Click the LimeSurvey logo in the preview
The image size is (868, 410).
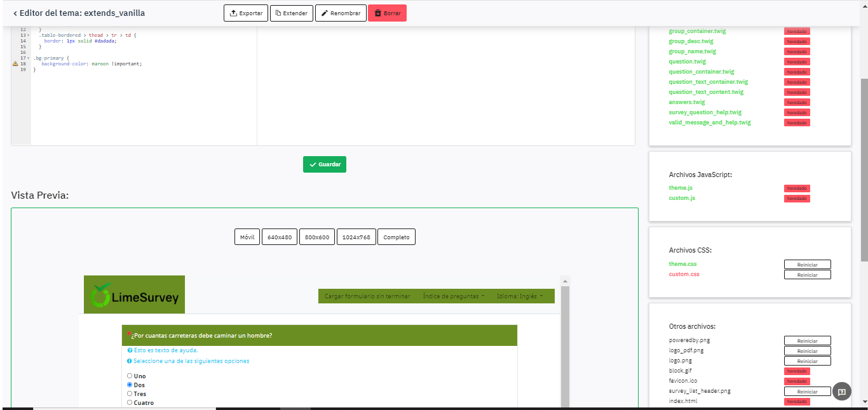pos(134,294)
